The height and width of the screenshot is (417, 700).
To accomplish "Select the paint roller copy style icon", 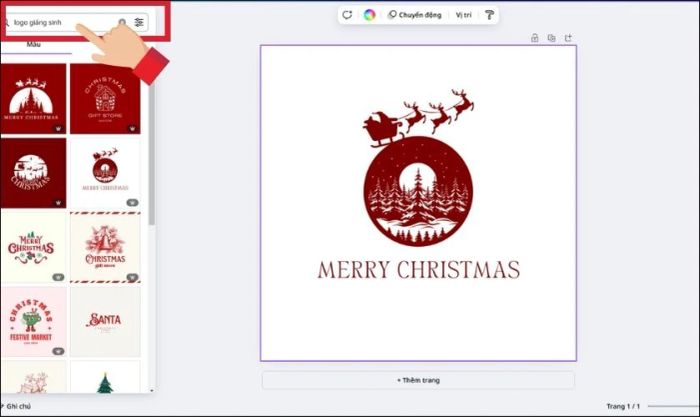I will (x=489, y=15).
